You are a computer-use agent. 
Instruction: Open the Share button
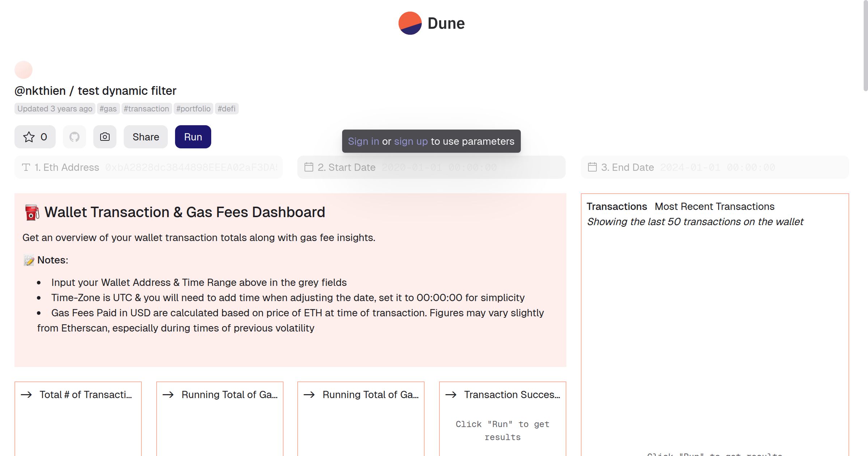[x=146, y=137]
